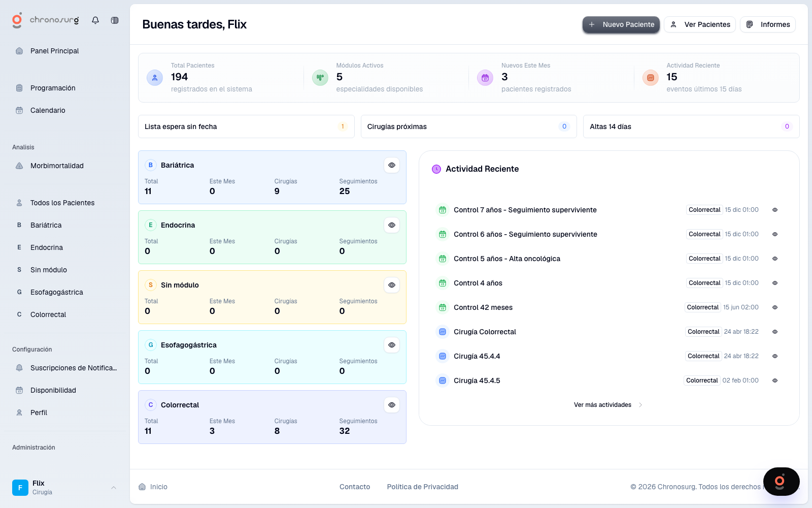View the Colorrectal module via eye icon
Viewport: 812px width, 508px height.
[392, 405]
